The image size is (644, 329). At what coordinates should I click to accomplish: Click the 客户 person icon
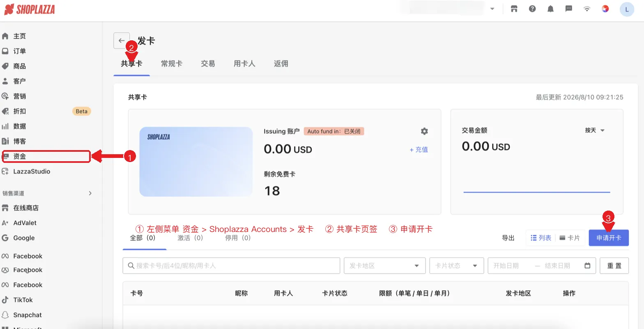(x=5, y=81)
